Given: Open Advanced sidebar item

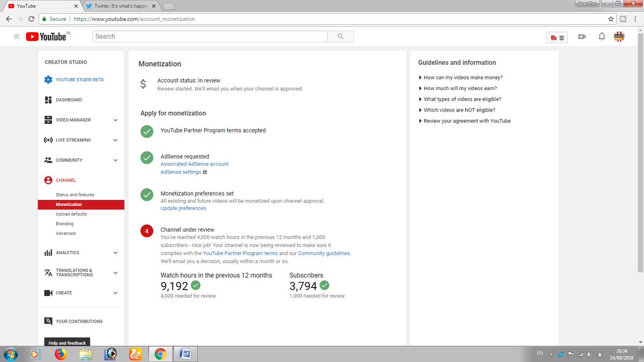Looking at the screenshot, I should pyautogui.click(x=65, y=233).
